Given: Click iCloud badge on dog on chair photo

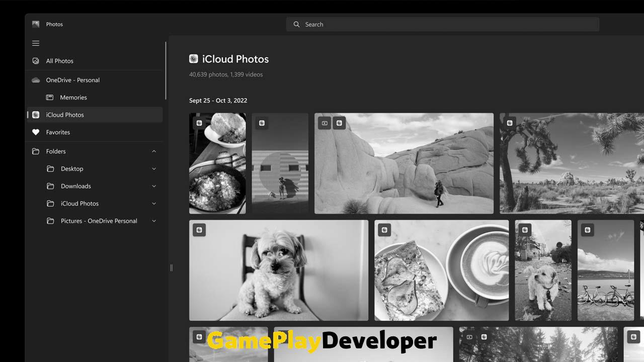Looking at the screenshot, I should tap(199, 230).
